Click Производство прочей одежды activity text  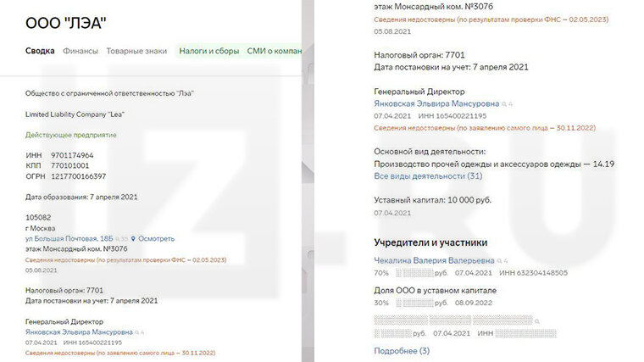(x=494, y=164)
